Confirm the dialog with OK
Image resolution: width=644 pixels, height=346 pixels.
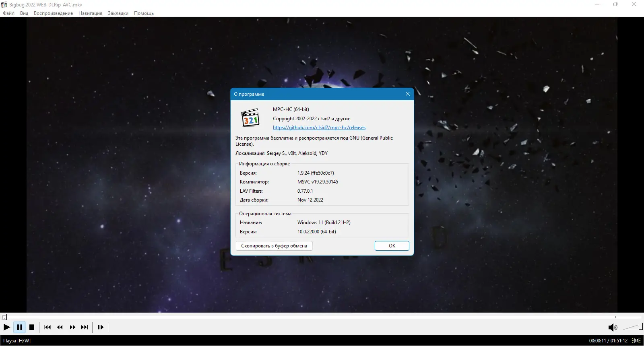(x=392, y=246)
